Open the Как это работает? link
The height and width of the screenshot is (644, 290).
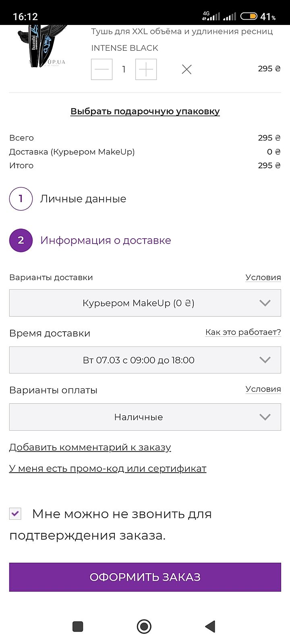click(243, 332)
